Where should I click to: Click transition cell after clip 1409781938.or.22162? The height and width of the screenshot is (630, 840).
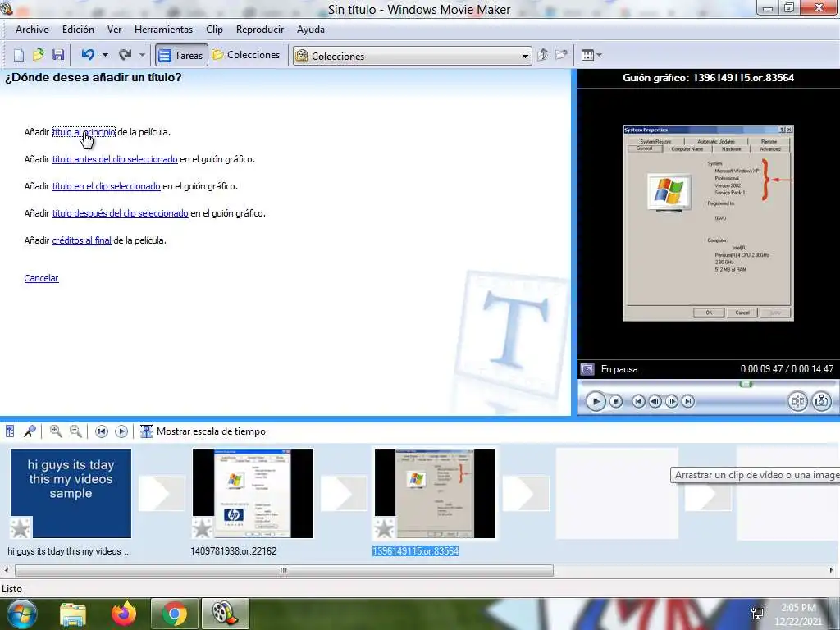344,493
